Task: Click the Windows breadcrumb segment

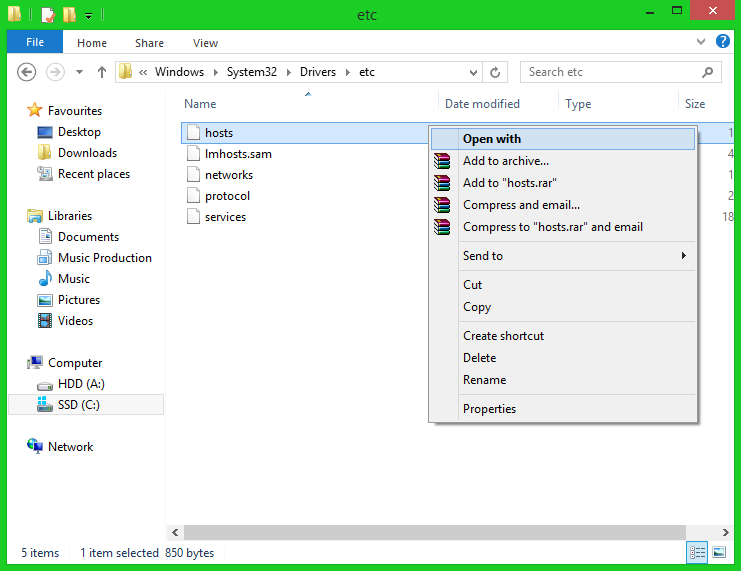Action: pyautogui.click(x=180, y=72)
